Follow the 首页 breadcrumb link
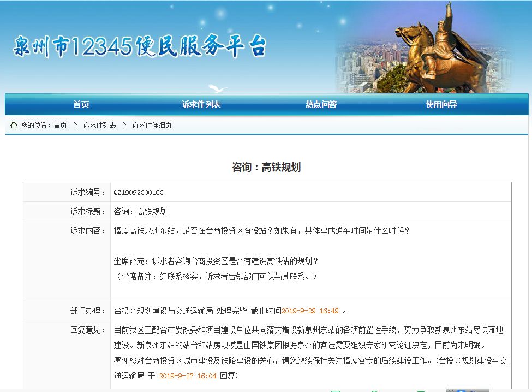The image size is (532, 392). (x=61, y=125)
